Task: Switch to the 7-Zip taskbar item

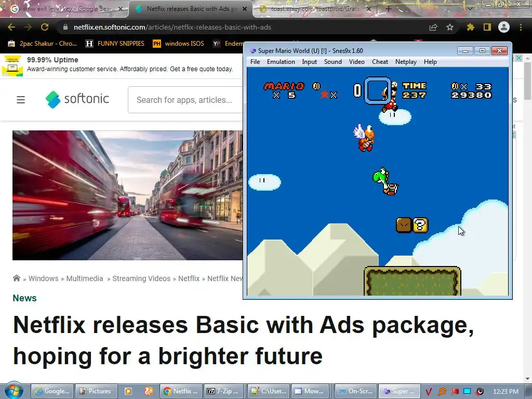Action: [x=224, y=391]
